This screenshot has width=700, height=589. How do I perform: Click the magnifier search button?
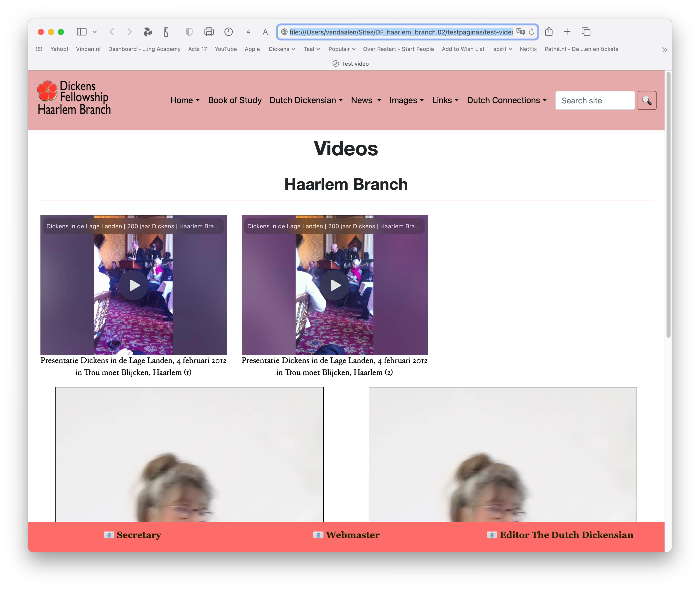647,100
